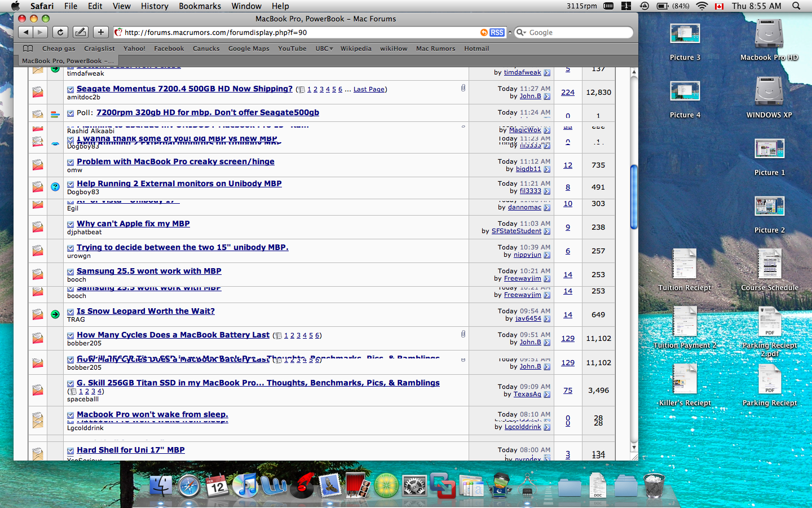Go to last post arrow beside bigdb11
Viewport: 812px width, 508px height.
tap(547, 169)
